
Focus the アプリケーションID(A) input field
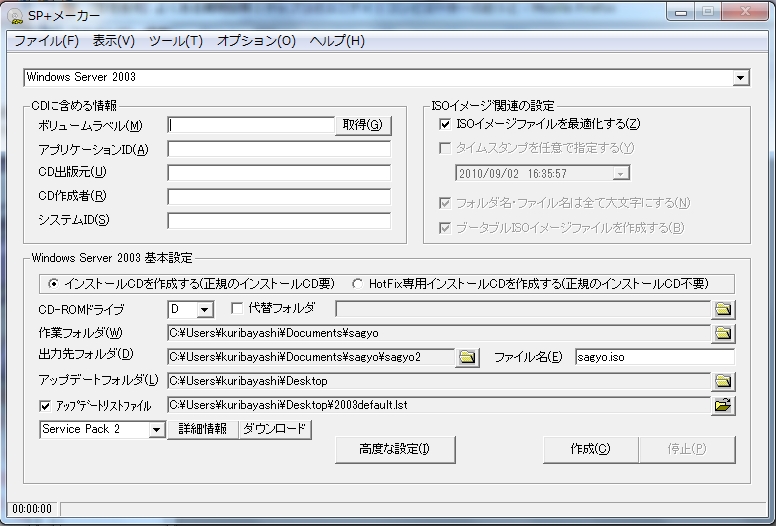point(279,149)
